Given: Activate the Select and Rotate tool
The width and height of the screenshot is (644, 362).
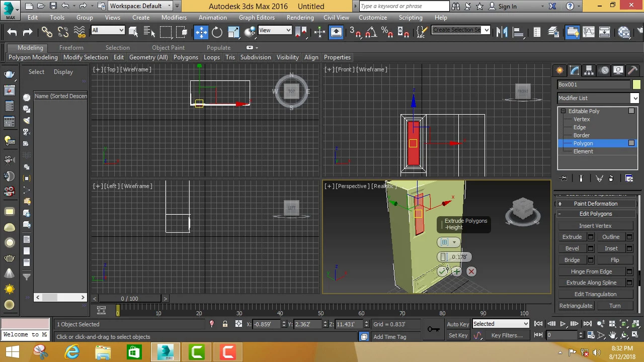Looking at the screenshot, I should (217, 32).
